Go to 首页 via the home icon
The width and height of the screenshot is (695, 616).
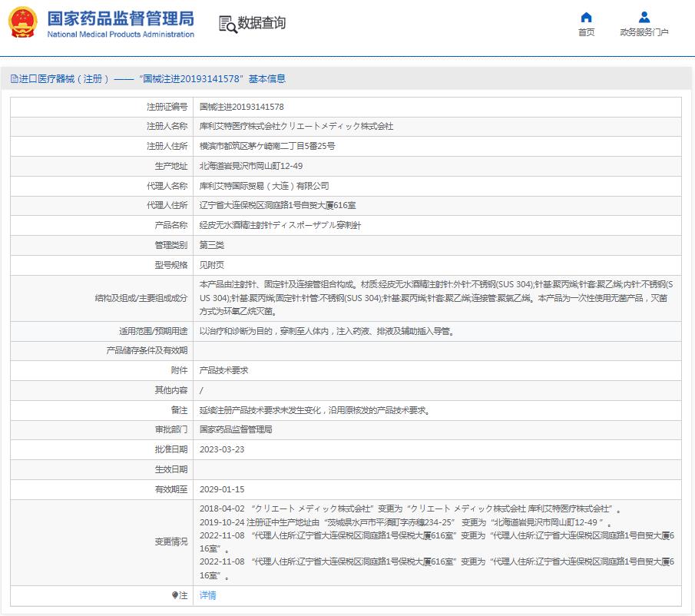(586, 18)
